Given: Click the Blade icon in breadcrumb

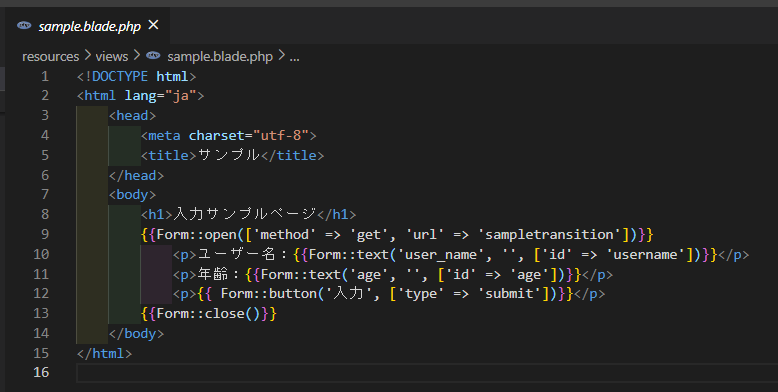Looking at the screenshot, I should click(x=153, y=56).
